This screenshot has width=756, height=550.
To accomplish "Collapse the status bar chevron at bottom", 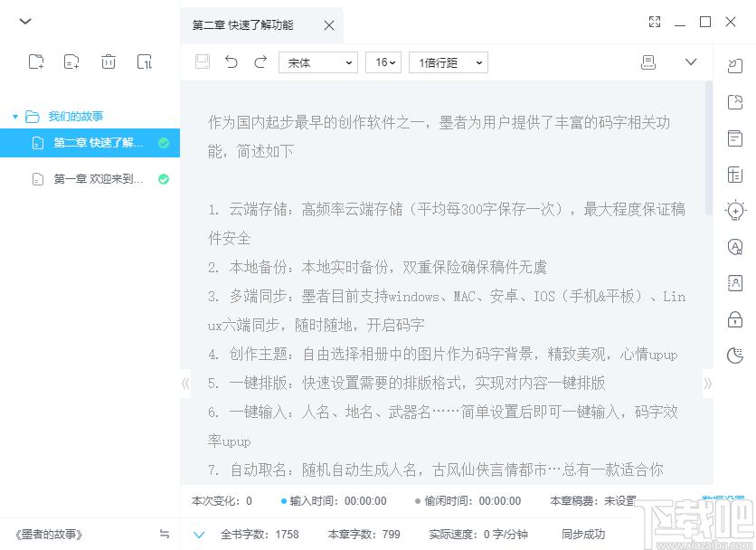I will tap(199, 535).
